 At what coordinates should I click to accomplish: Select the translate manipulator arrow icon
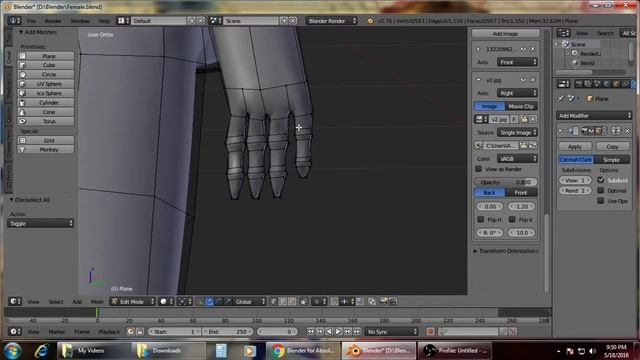(209, 302)
